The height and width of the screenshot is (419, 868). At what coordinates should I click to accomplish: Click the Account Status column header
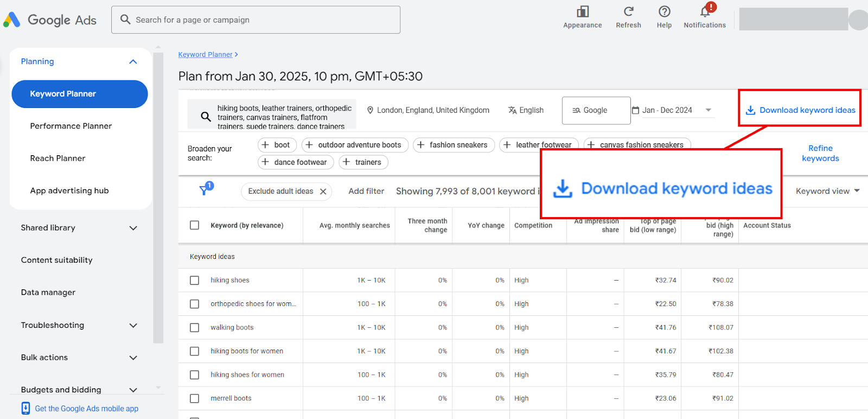[x=767, y=225]
